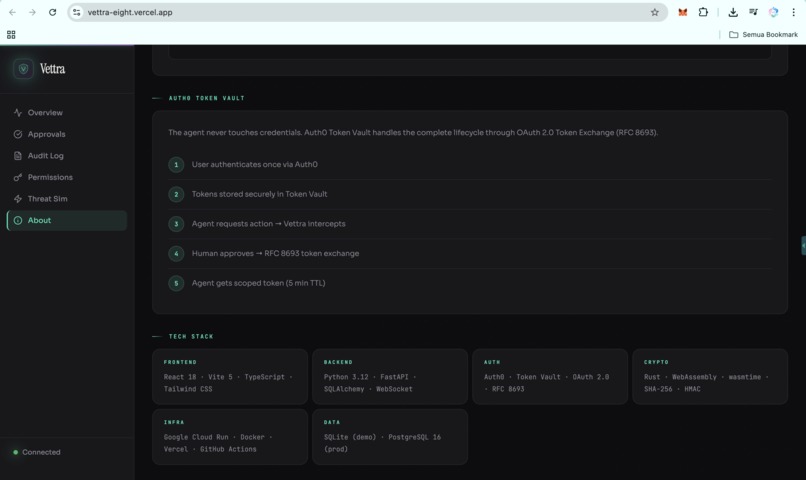Open the browser profile avatar
The width and height of the screenshot is (806, 480).
(773, 12)
